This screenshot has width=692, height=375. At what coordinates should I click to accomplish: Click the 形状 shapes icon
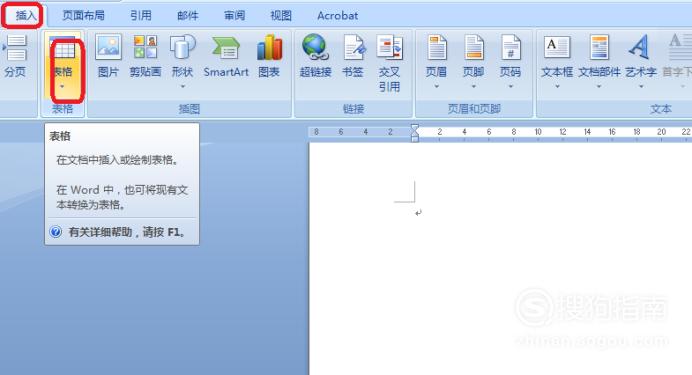coord(182,48)
